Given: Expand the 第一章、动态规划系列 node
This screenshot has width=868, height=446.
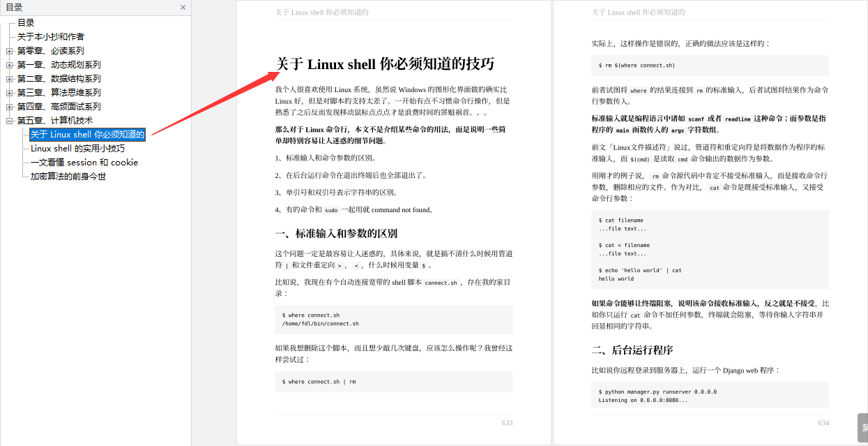Looking at the screenshot, I should coord(9,65).
